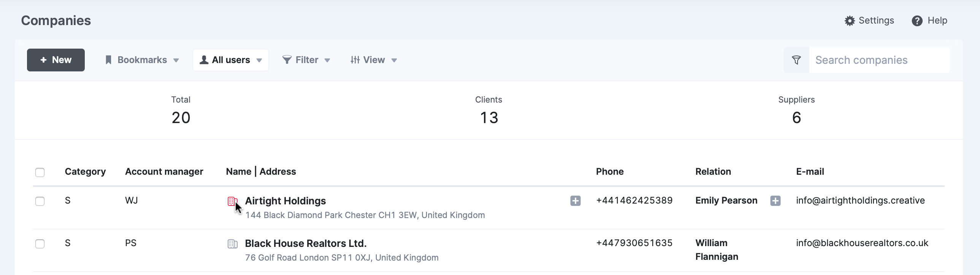
Task: Click the building icon next to Black House Realtors
Action: tap(232, 243)
